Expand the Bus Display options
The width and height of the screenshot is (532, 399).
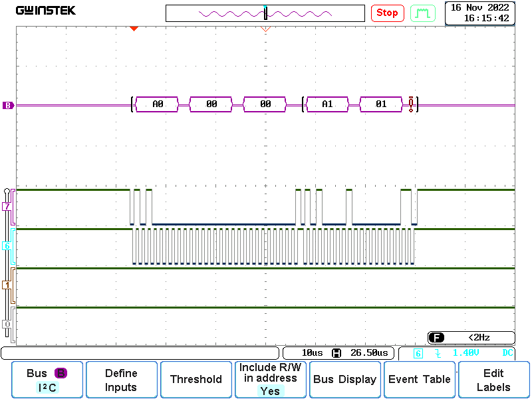(344, 380)
